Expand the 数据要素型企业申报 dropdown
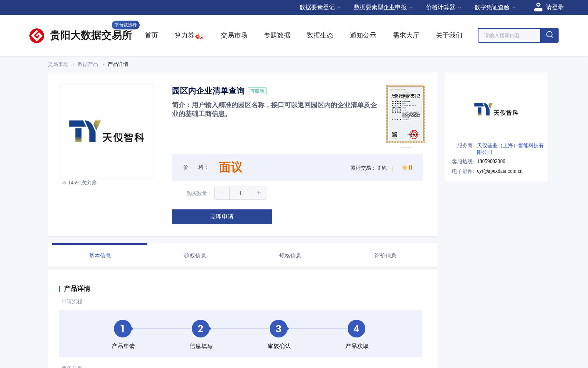 (x=383, y=7)
